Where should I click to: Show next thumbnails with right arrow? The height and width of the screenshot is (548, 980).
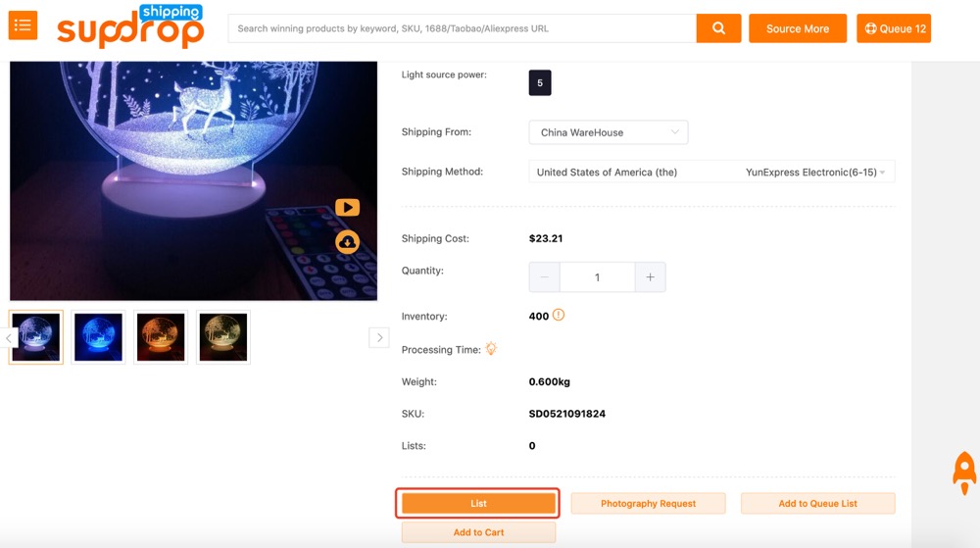378,337
